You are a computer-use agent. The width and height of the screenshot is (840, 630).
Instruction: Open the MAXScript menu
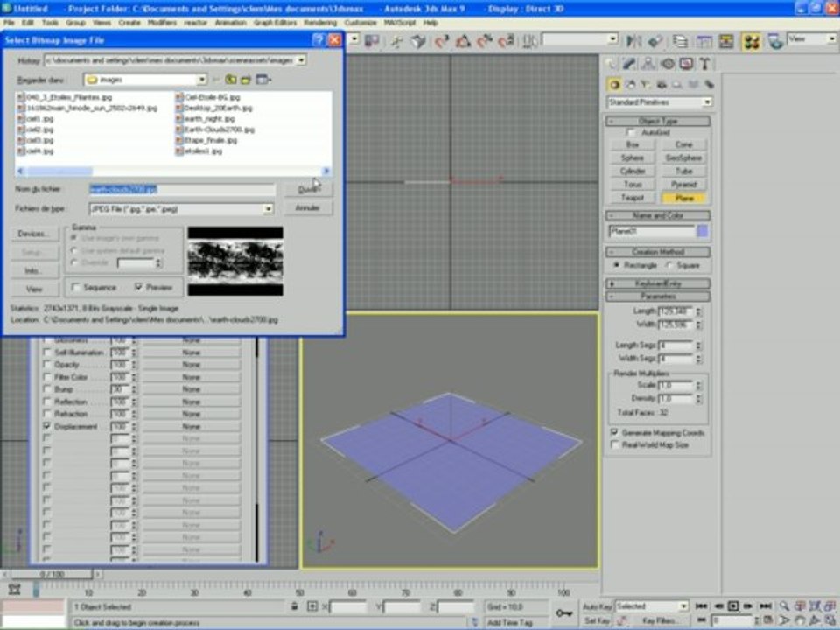400,23
